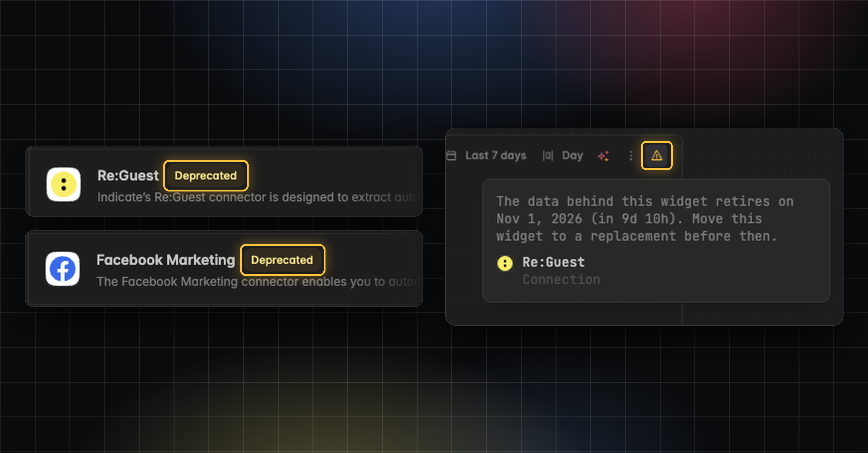Click the Facebook Marketing description text

pos(258,282)
